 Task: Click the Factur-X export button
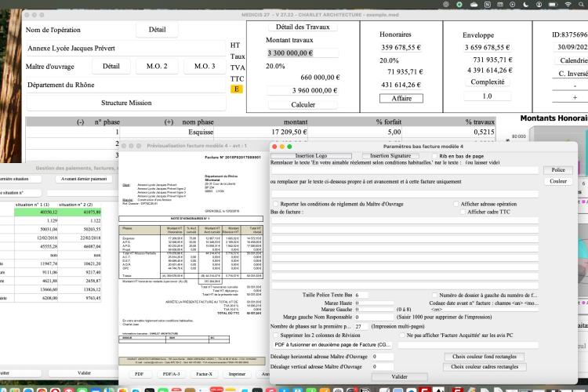click(204, 374)
